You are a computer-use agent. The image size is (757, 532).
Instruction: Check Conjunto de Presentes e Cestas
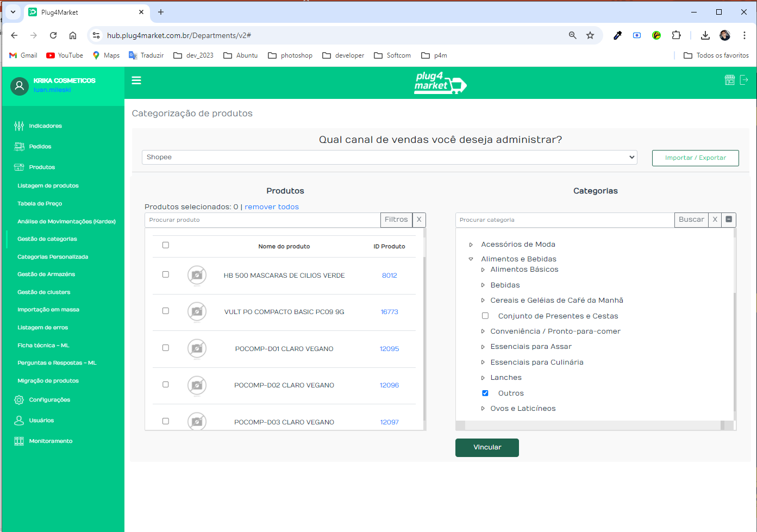[x=485, y=316]
